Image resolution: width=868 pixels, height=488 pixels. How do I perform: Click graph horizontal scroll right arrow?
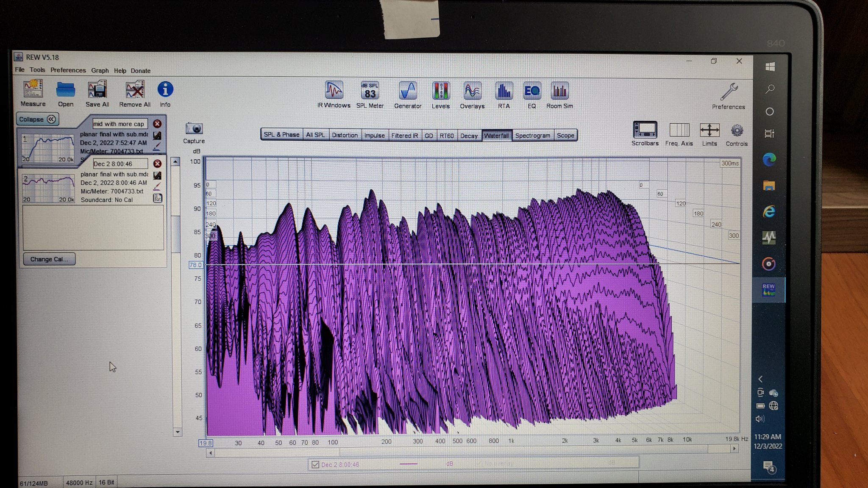734,448
